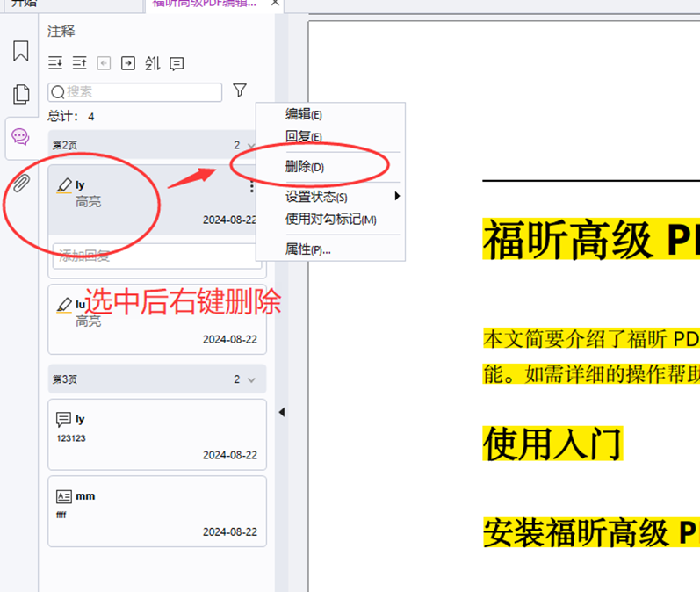Click the Expand All comments icon
The width and height of the screenshot is (700, 592).
[x=55, y=63]
